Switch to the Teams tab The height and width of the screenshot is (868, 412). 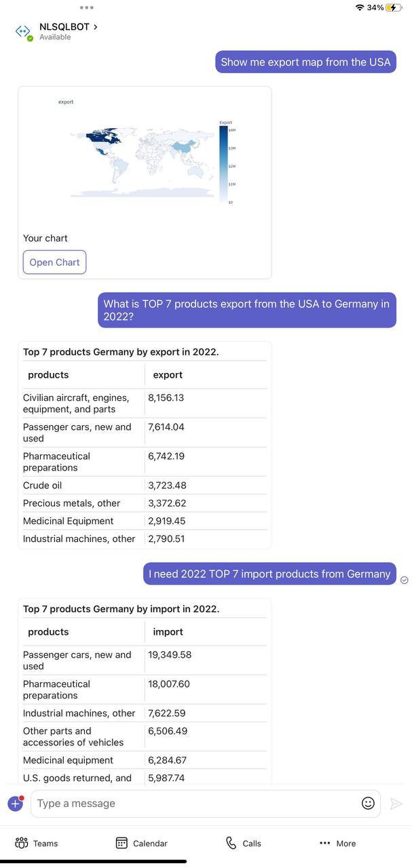[x=37, y=843]
